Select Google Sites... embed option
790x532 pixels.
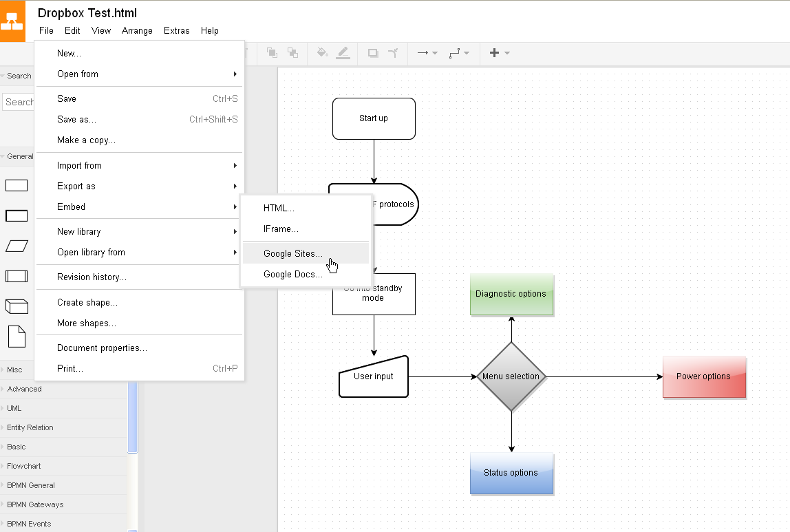click(x=306, y=253)
